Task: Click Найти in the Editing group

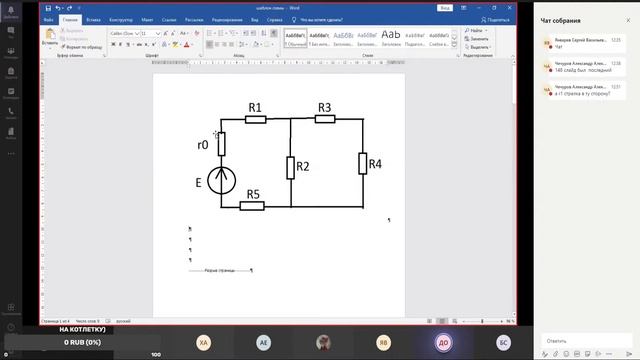Action: click(476, 31)
